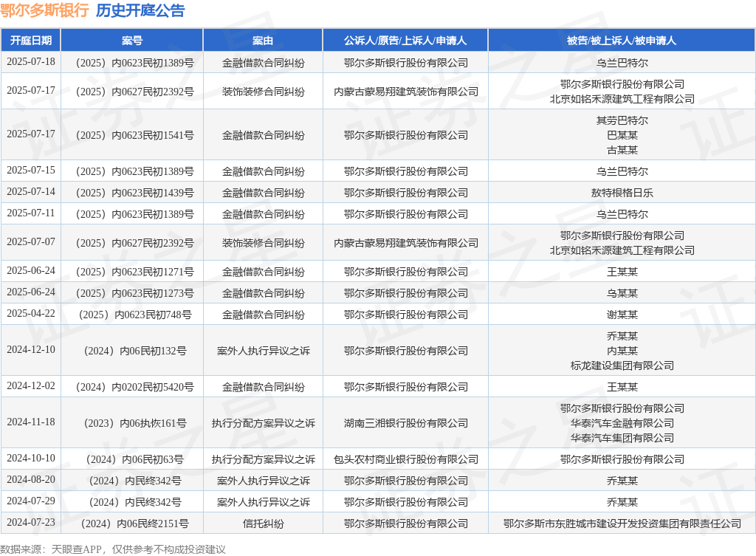Click 案外人执行异议之诉 in the 2024-12-10 row
This screenshot has width=756, height=556.
click(x=263, y=351)
